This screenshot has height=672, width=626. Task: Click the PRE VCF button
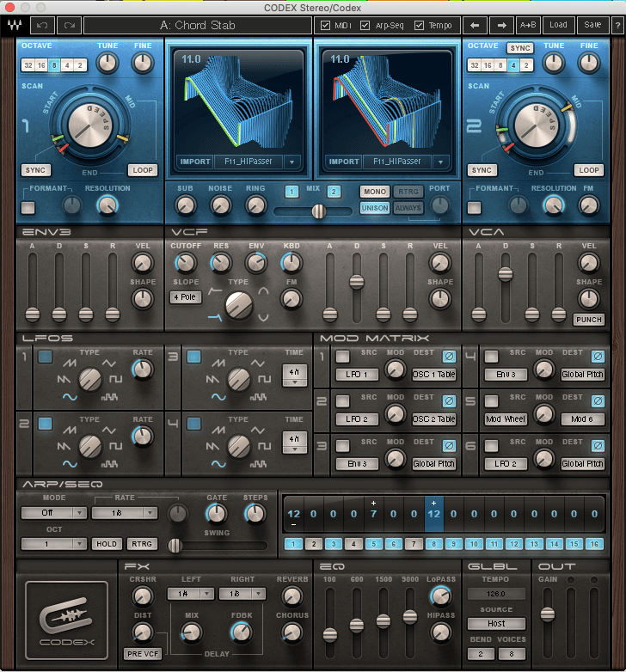point(143,654)
